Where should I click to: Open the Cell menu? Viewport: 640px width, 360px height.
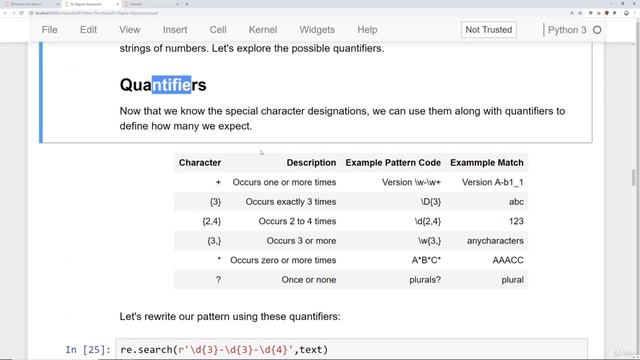(x=218, y=30)
